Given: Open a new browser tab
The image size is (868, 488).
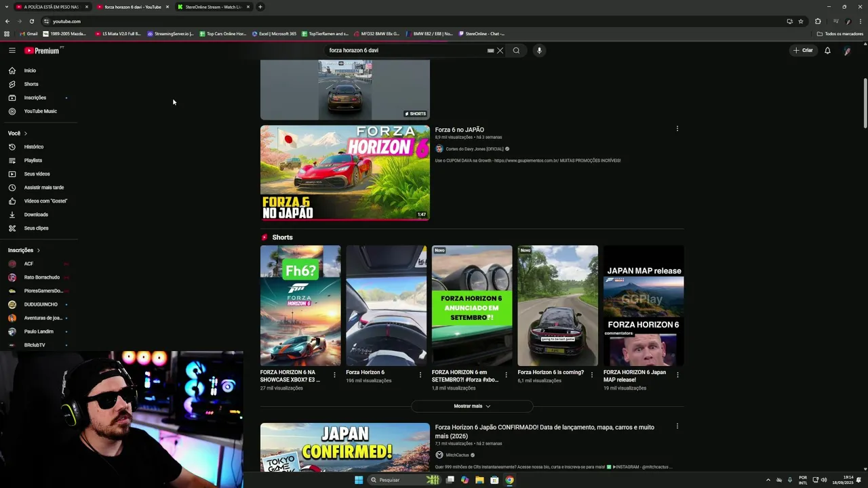Looking at the screenshot, I should [x=260, y=7].
